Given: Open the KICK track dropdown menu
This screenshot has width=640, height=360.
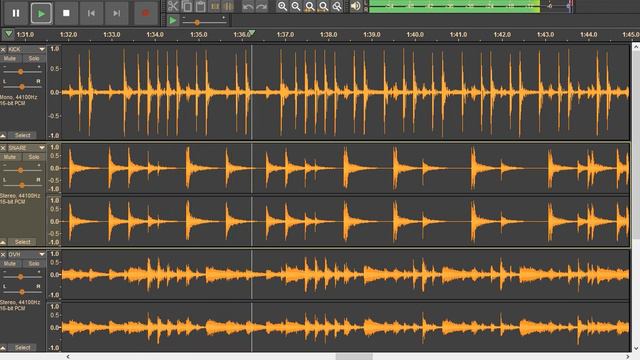Looking at the screenshot, I should [42, 49].
